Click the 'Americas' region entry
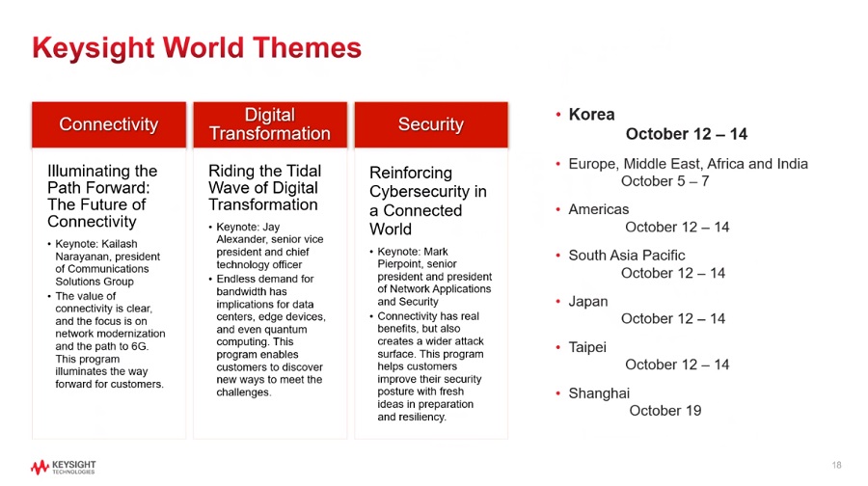Viewport: 868px width, 486px height. point(598,209)
